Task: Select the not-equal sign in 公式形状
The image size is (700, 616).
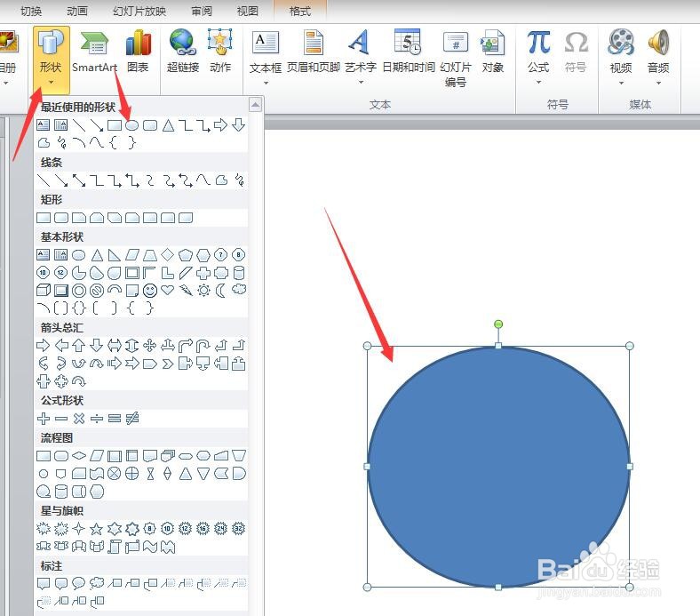Action: pos(132,419)
